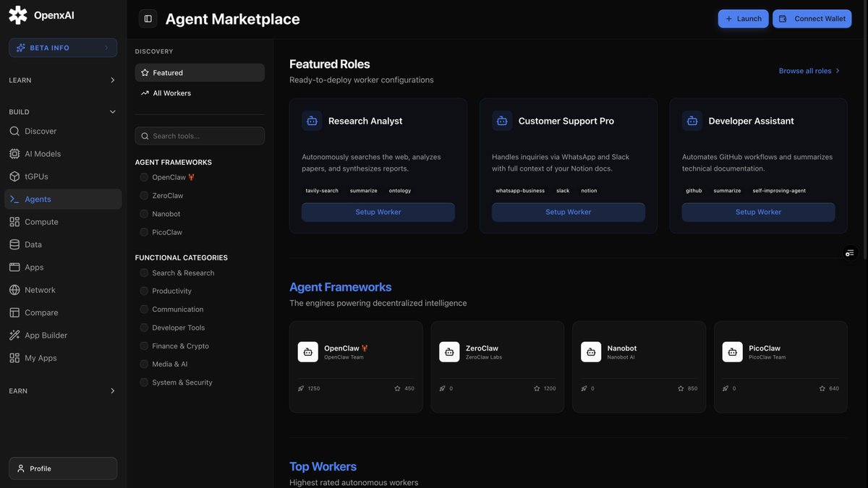868x488 pixels.
Task: Select the System & Security category radio
Action: pyautogui.click(x=144, y=382)
